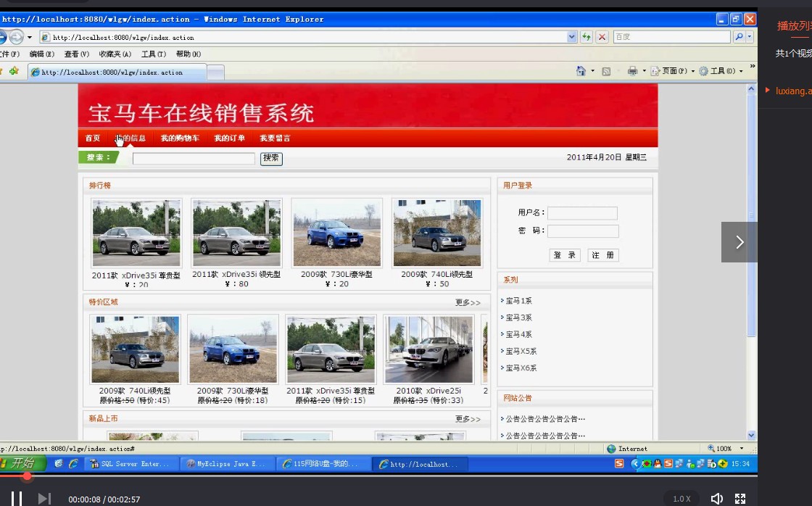This screenshot has width=812, height=506.
Task: Pause the video playback
Action: pos(17,499)
